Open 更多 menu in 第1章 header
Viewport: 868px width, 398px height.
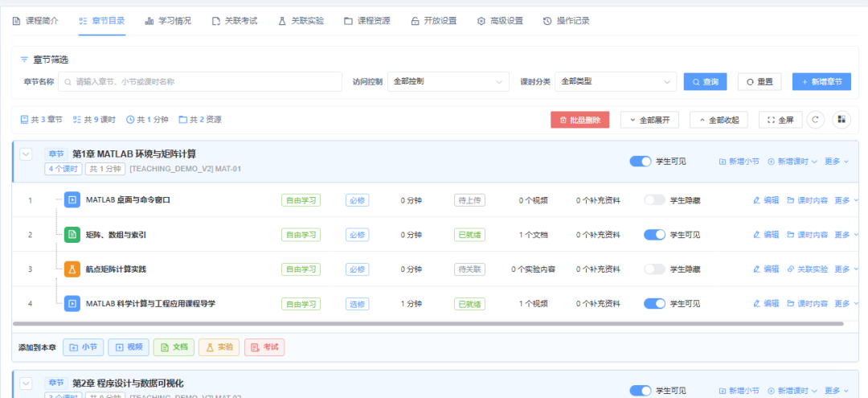coord(837,162)
